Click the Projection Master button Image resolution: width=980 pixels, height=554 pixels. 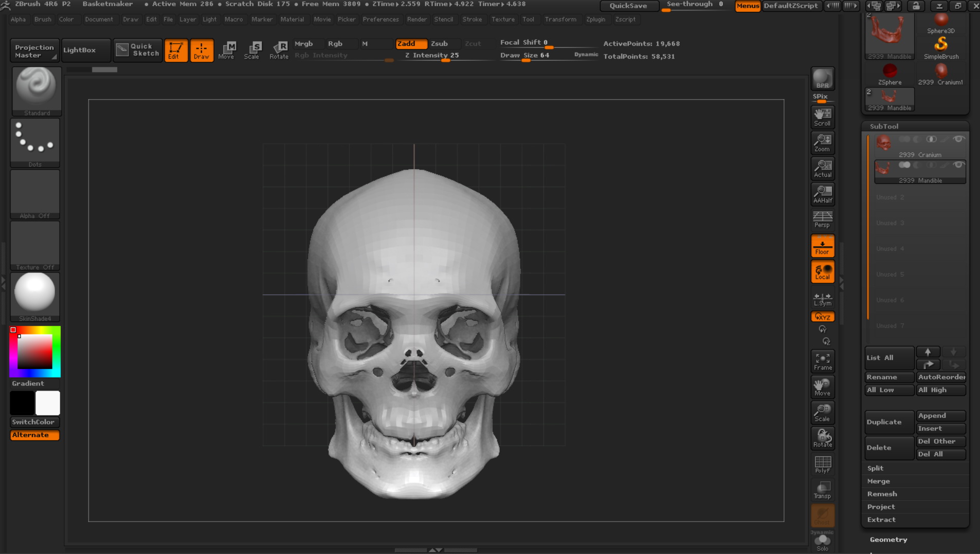[x=34, y=50]
